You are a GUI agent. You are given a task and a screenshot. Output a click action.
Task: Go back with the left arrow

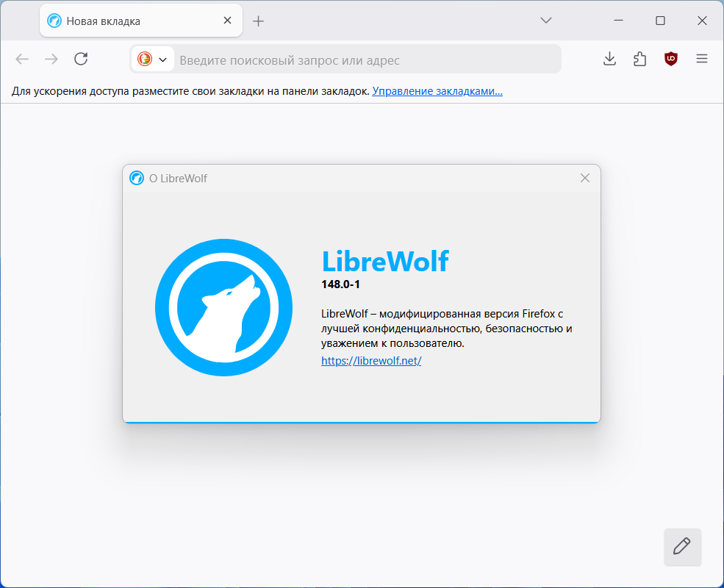click(22, 59)
